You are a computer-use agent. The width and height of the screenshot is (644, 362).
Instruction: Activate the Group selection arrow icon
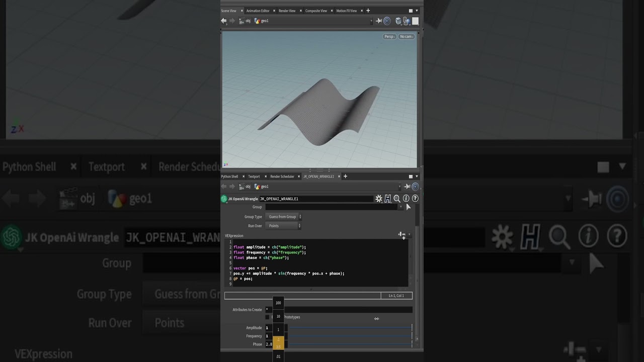(408, 207)
